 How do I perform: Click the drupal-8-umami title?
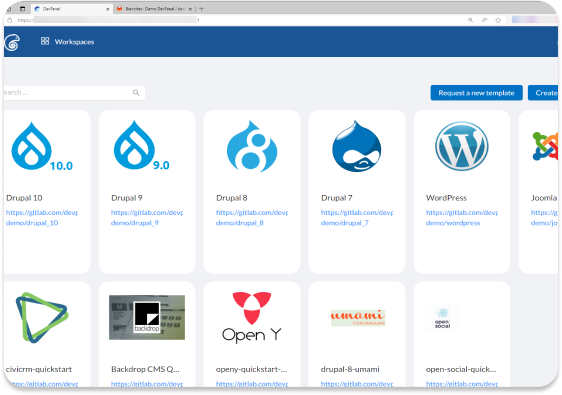350,369
